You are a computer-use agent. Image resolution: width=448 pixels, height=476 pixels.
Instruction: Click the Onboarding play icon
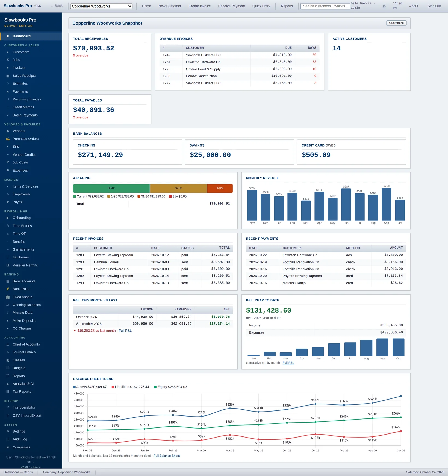[8, 218]
